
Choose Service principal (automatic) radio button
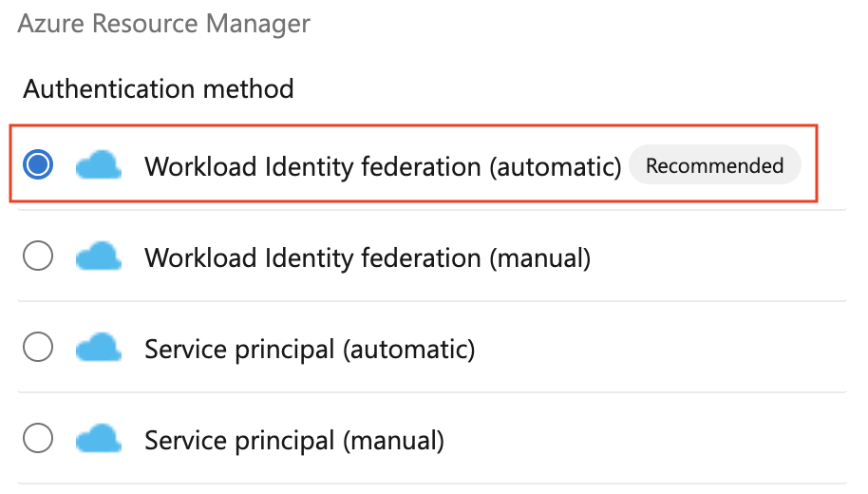tap(38, 348)
